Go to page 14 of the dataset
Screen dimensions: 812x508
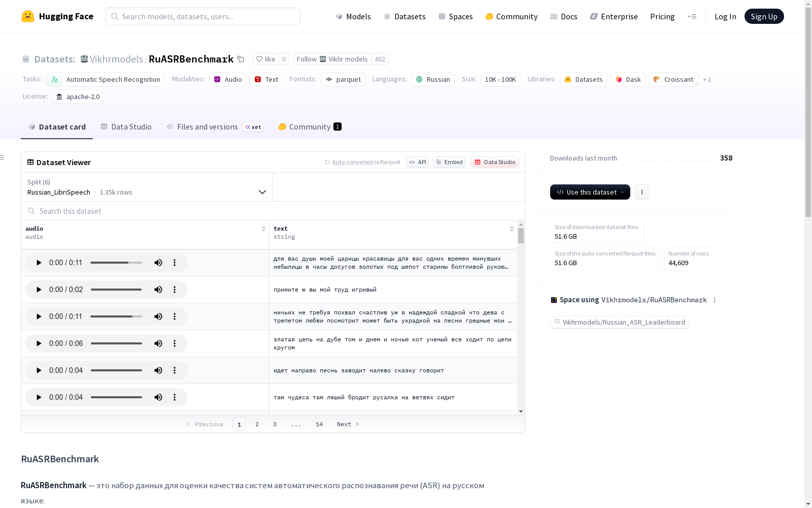(x=319, y=424)
